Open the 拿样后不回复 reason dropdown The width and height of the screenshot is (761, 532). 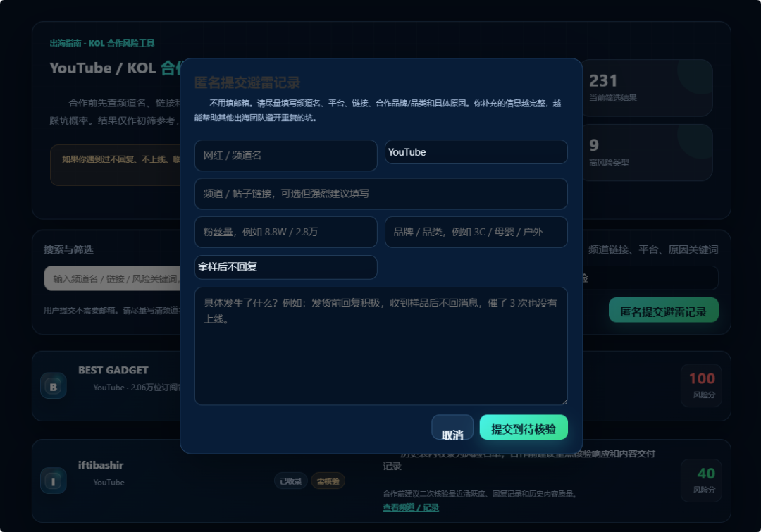click(x=286, y=267)
